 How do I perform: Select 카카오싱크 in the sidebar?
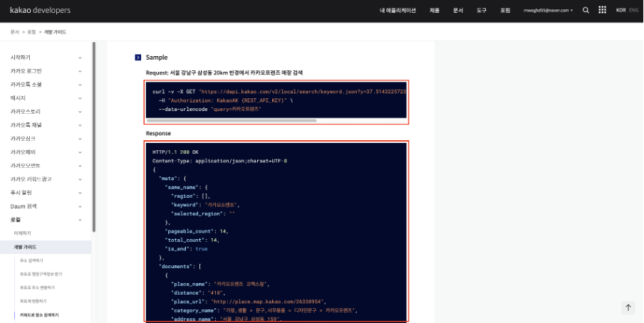[x=23, y=139]
